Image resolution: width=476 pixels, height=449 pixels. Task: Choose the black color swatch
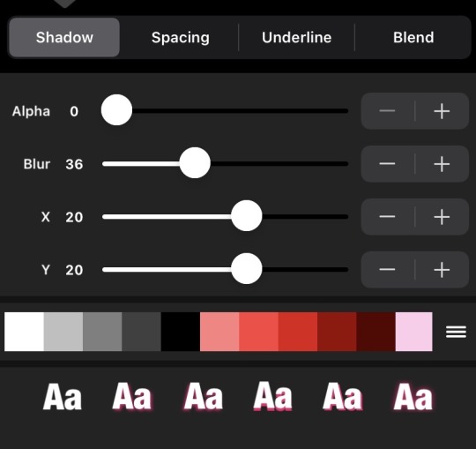[181, 332]
